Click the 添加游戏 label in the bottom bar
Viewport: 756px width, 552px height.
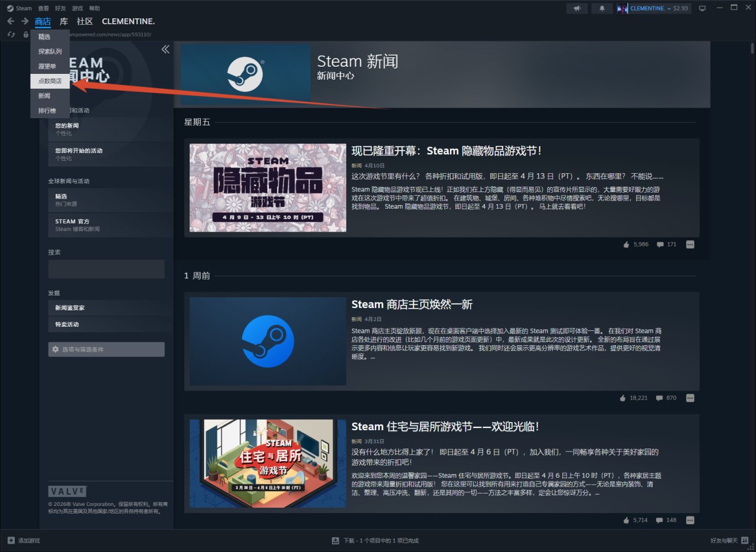tap(29, 541)
